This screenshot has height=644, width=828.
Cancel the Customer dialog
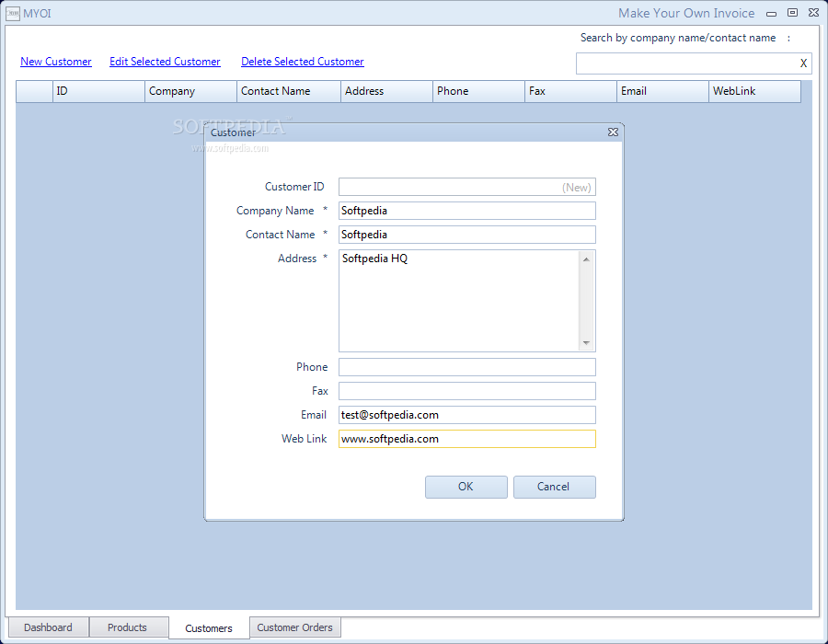[x=555, y=487]
